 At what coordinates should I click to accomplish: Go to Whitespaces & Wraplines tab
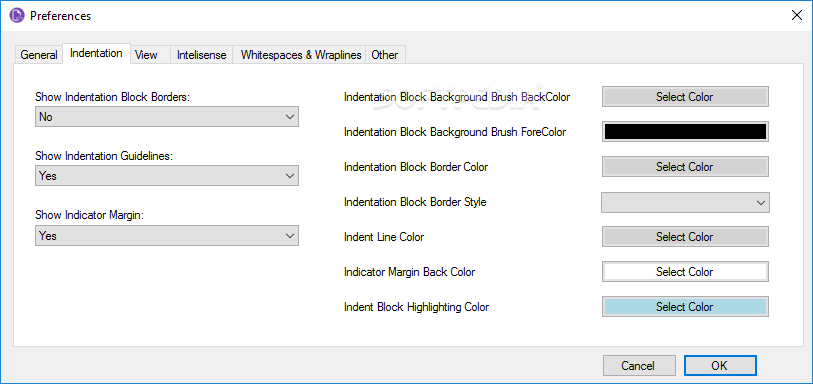[301, 55]
